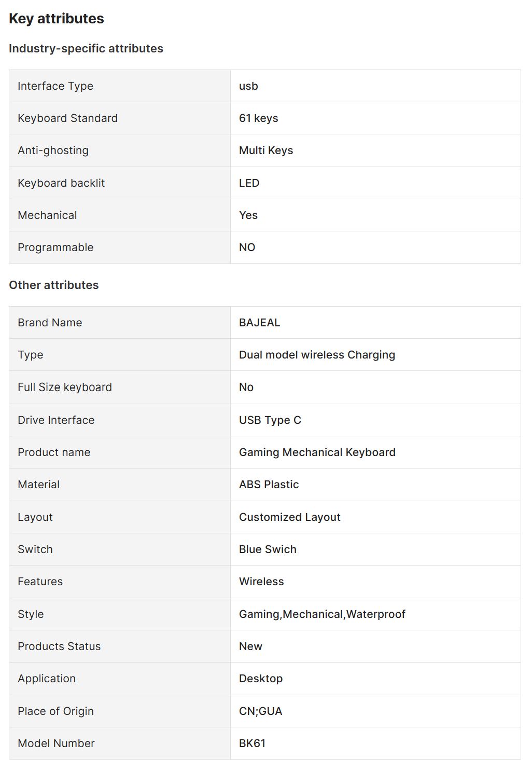
Task: Select the USB Type C value
Action: coord(270,420)
